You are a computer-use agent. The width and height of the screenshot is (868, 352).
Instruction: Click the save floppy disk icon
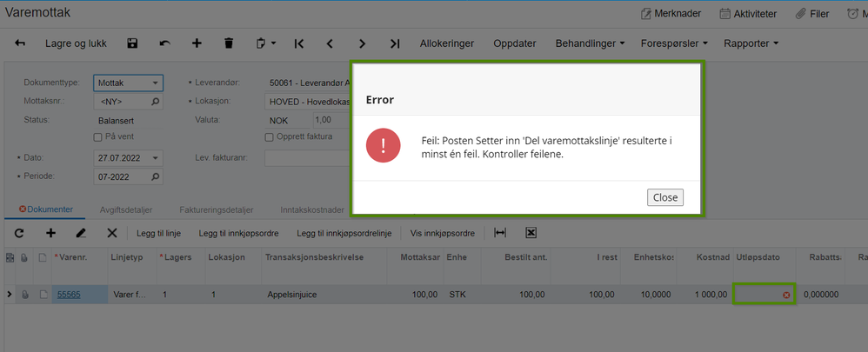coord(132,43)
